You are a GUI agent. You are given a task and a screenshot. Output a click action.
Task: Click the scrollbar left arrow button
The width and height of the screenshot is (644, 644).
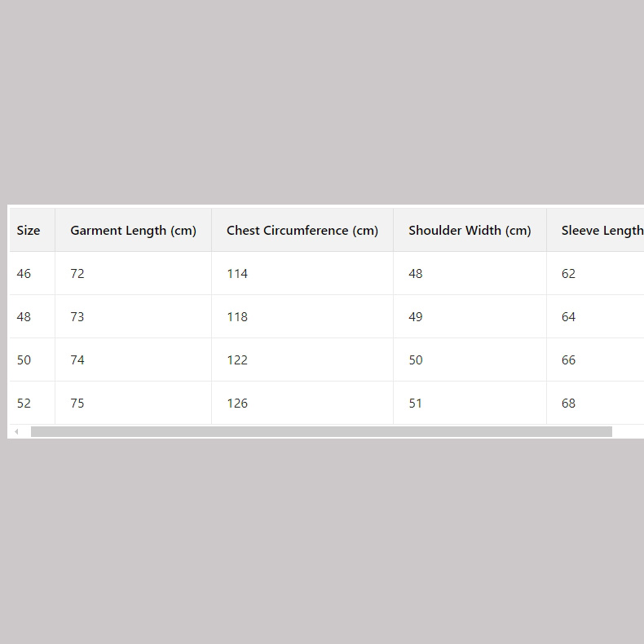coord(16,432)
